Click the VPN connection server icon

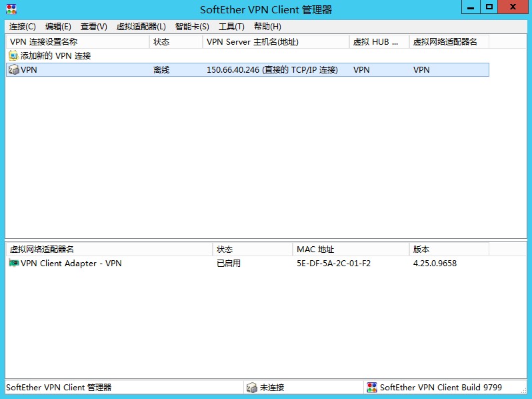pyautogui.click(x=13, y=69)
